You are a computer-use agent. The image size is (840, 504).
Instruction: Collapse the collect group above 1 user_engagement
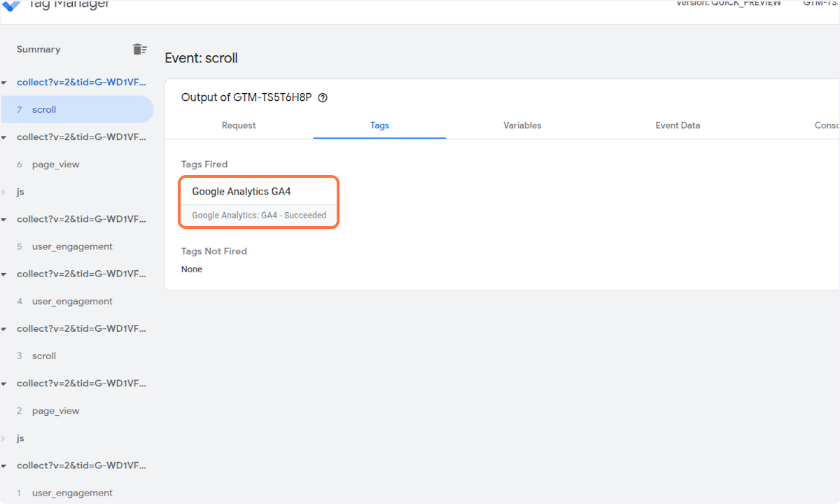pos(4,466)
